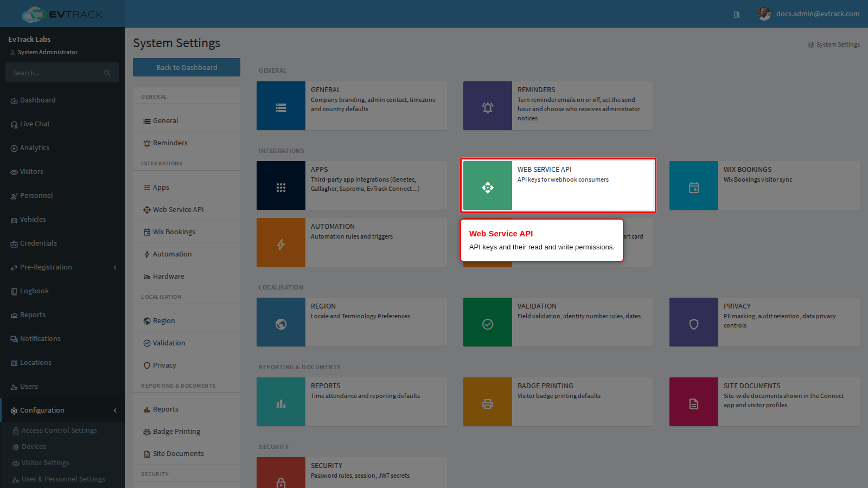Click the search magnifier icon in sidebar
The width and height of the screenshot is (868, 488).
107,73
